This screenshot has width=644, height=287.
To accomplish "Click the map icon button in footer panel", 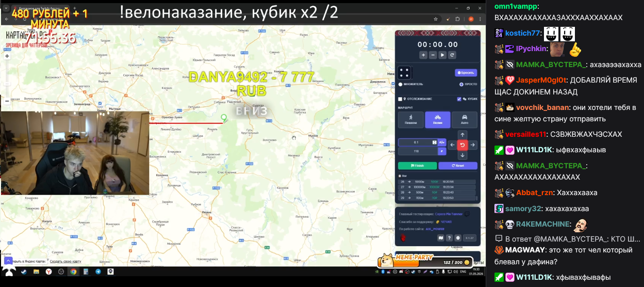I will [x=441, y=238].
